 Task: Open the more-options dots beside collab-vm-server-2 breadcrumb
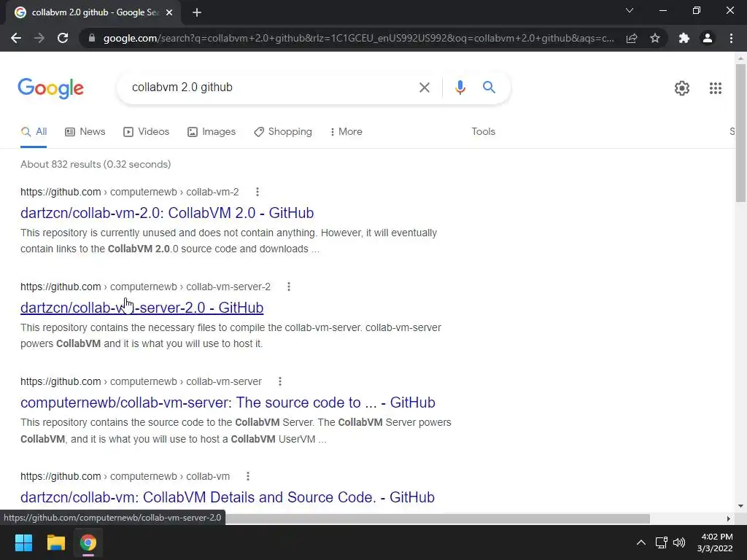(289, 287)
